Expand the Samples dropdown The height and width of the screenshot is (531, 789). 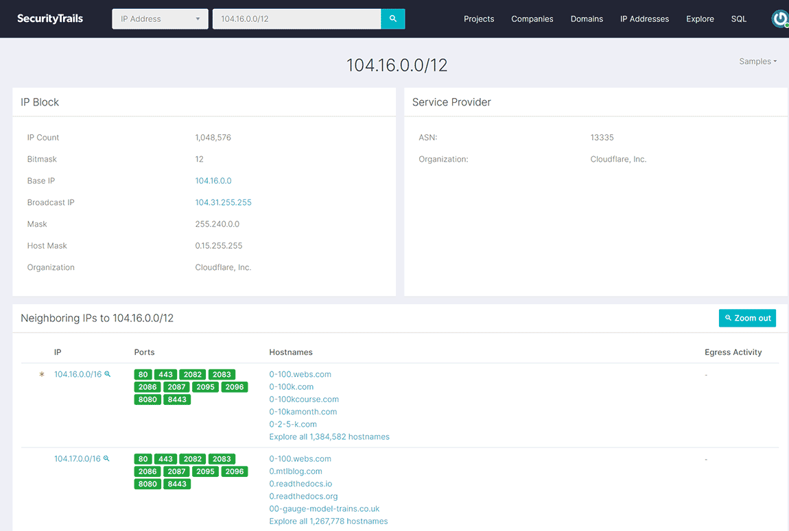point(758,61)
